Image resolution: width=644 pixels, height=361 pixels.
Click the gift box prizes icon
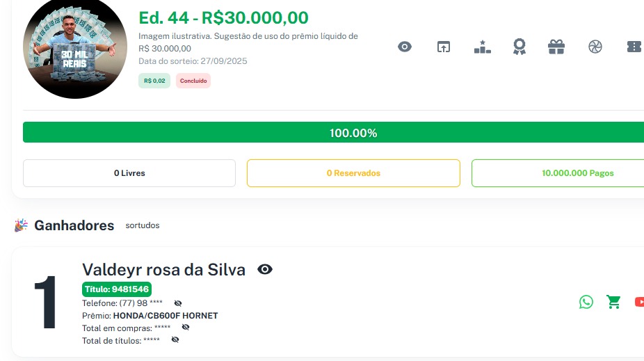tap(556, 47)
